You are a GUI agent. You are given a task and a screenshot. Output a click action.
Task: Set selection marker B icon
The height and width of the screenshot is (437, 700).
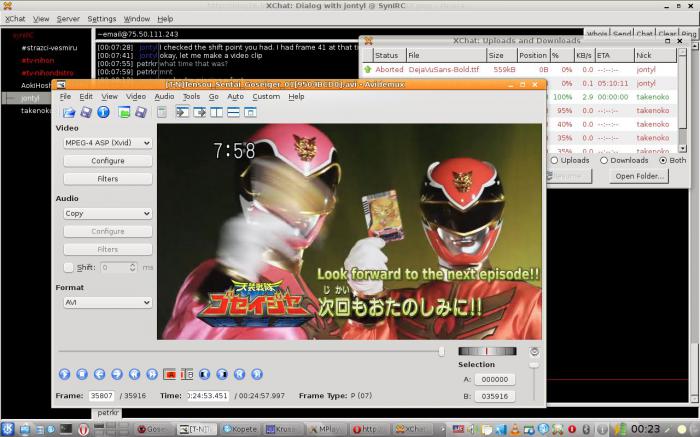187,374
